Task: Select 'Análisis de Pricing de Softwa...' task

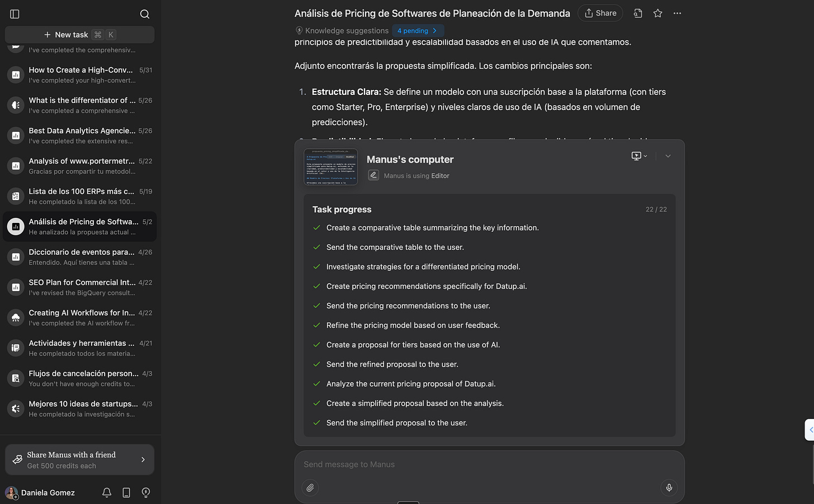Action: (79, 226)
